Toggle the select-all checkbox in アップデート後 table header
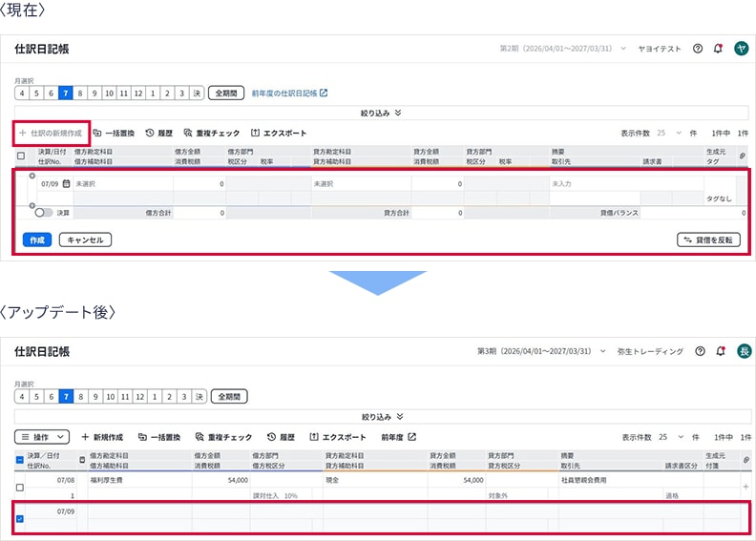 (x=20, y=460)
